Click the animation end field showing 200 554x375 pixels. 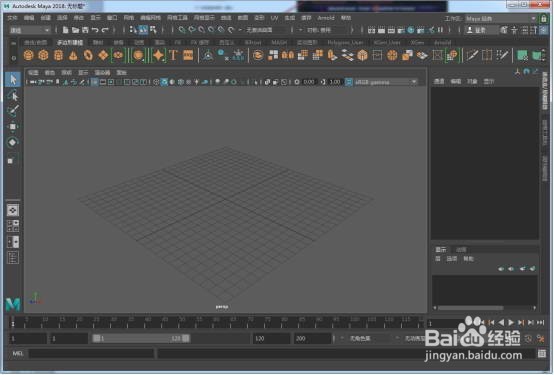(x=312, y=339)
